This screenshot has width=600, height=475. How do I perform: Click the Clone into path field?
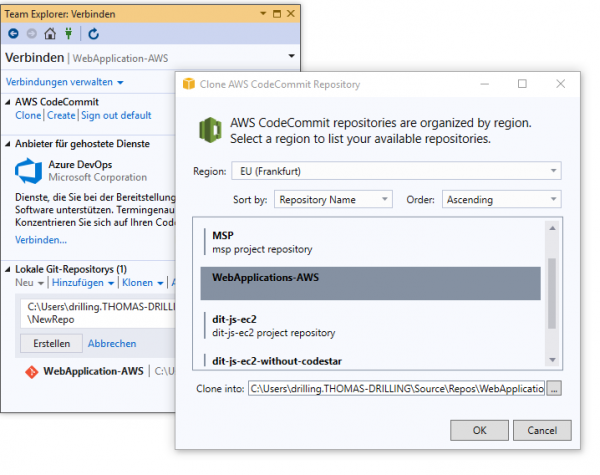click(396, 388)
